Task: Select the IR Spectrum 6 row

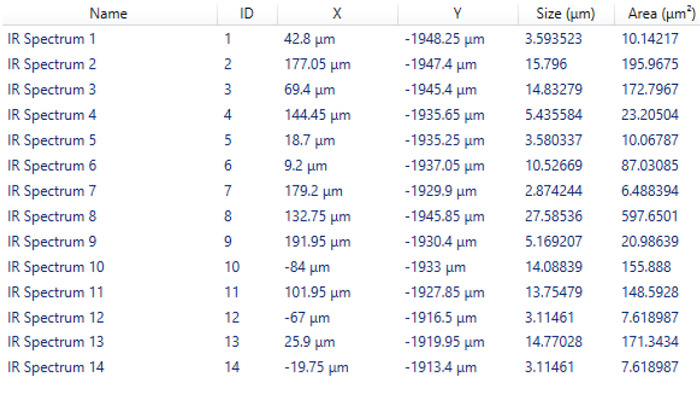Action: pyautogui.click(x=350, y=166)
